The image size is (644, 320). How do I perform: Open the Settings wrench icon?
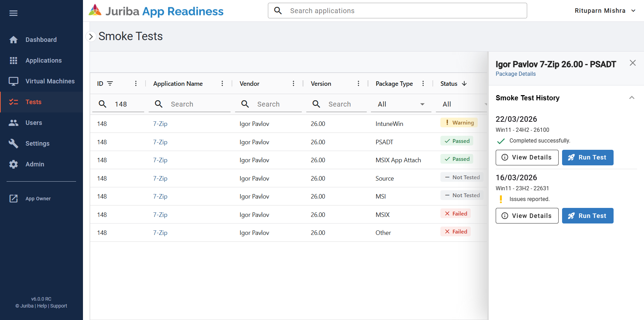(13, 143)
